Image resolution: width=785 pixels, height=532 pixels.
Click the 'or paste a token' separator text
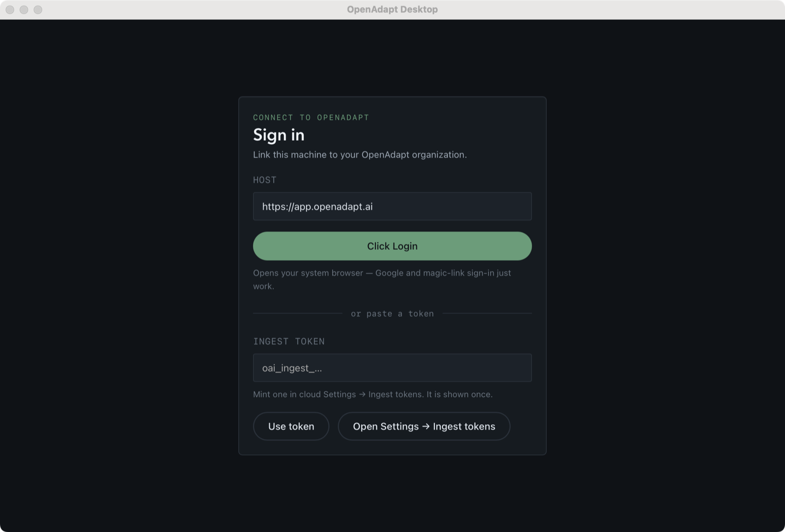point(392,314)
